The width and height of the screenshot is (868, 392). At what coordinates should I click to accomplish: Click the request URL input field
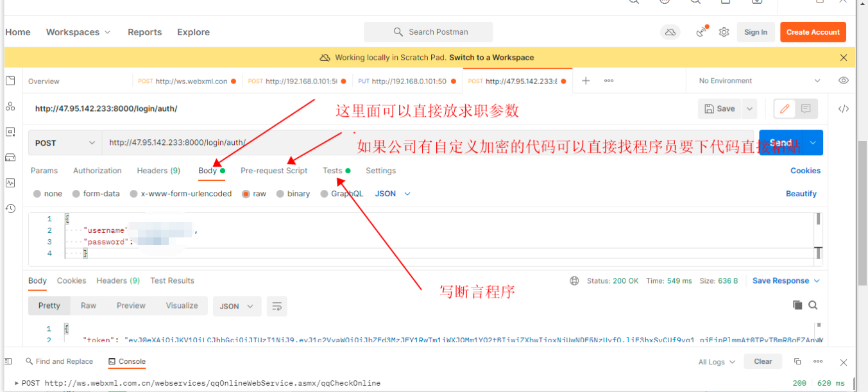tap(427, 142)
